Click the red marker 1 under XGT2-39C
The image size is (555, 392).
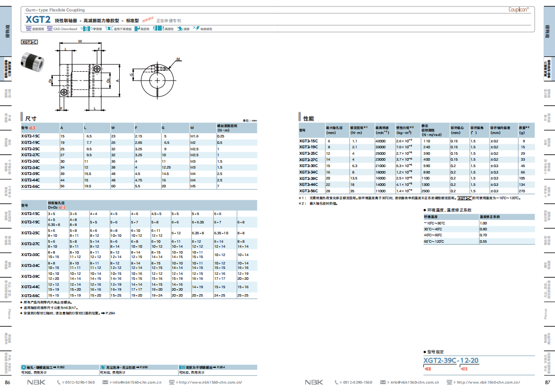[x=427, y=369]
